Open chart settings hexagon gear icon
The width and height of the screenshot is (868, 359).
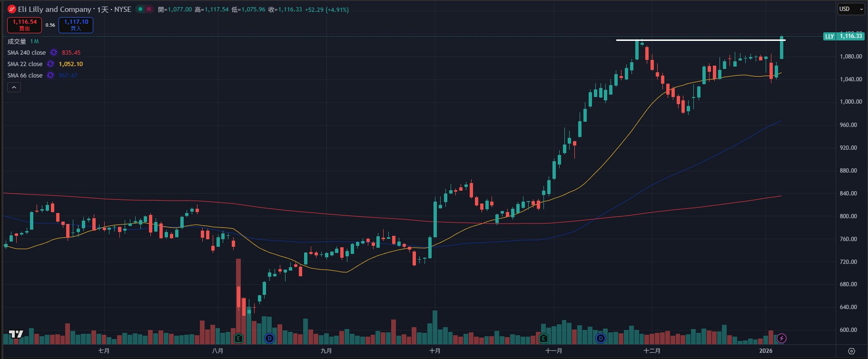pyautogui.click(x=851, y=351)
